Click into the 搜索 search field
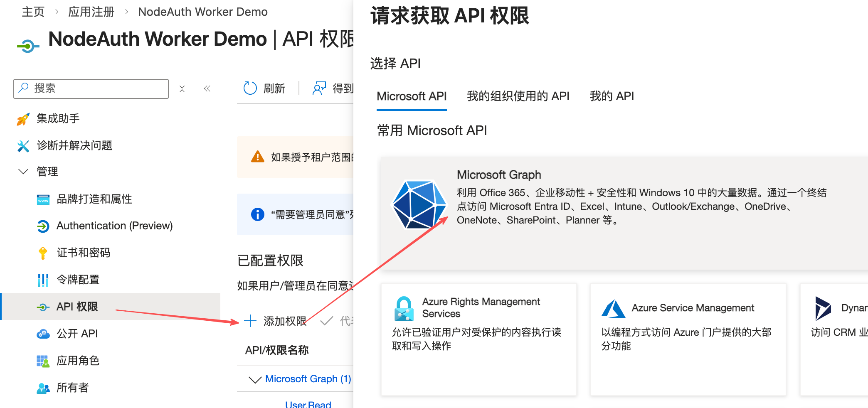The image size is (868, 408). pos(96,88)
